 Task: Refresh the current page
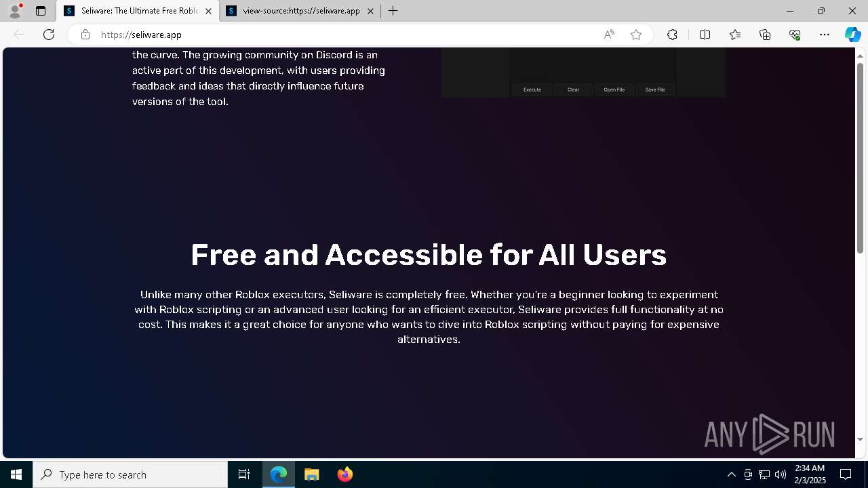coord(49,35)
